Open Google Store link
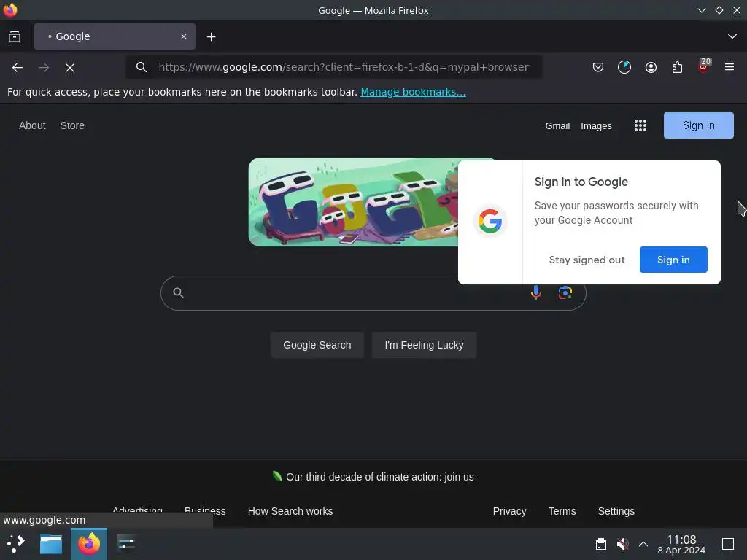Screen dimensions: 747x560 point(72,125)
